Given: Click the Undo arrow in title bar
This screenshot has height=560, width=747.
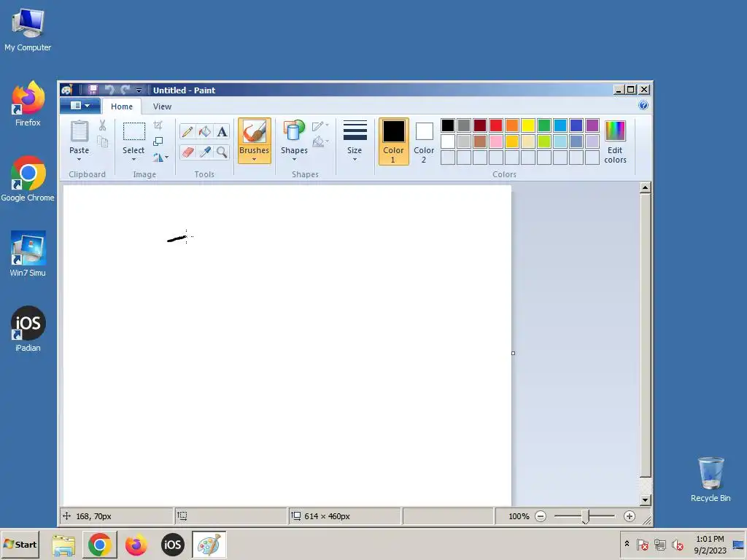Looking at the screenshot, I should tap(109, 90).
